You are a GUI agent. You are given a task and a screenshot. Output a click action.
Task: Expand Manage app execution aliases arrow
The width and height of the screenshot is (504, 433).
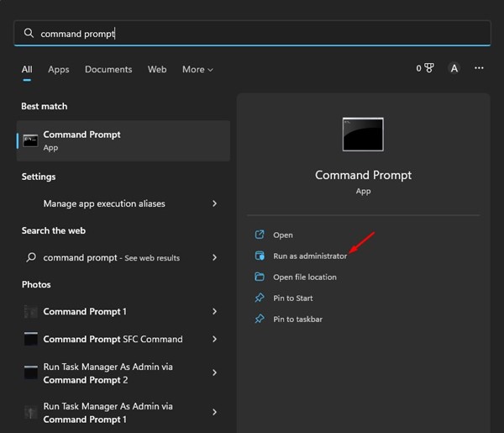(x=215, y=203)
